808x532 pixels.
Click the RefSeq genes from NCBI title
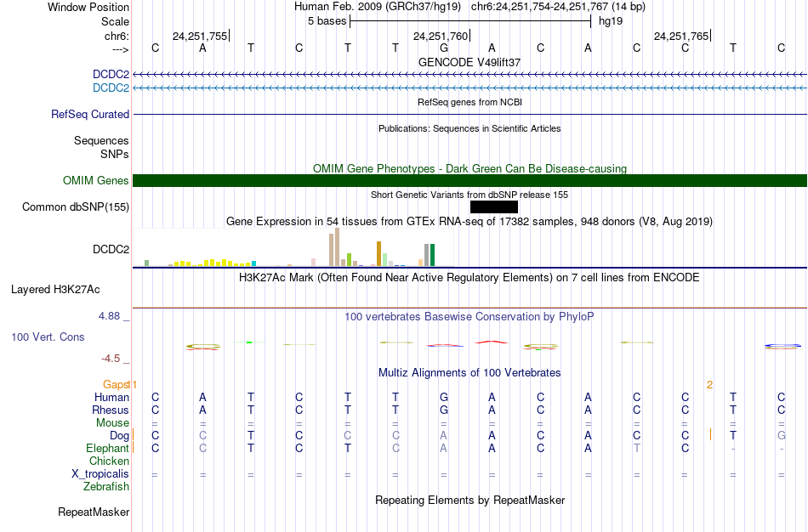coord(470,102)
